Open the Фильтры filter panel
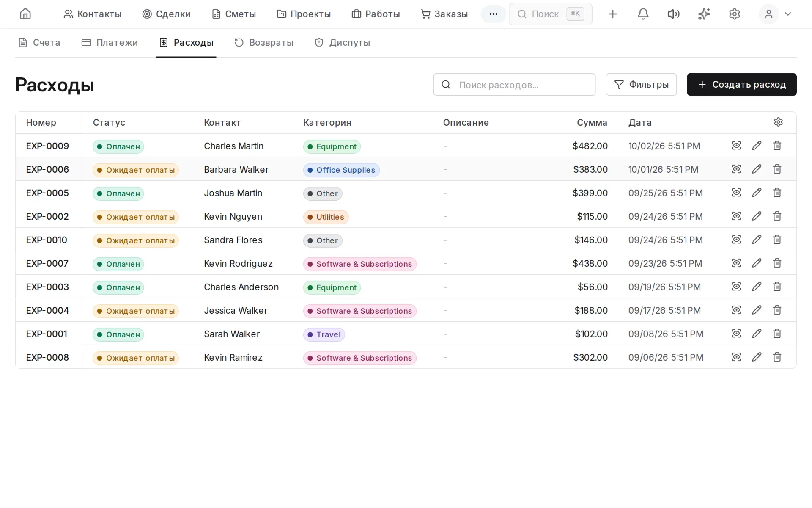The image size is (812, 508). [x=641, y=85]
